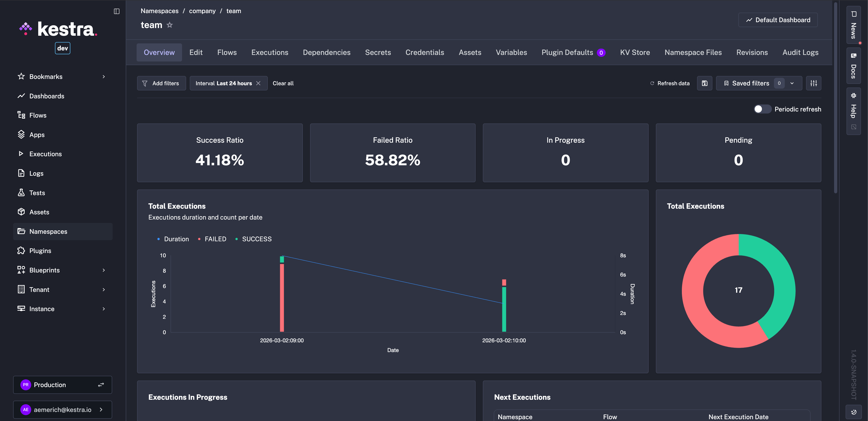Open the News panel icon
This screenshot has height=421, width=868.
point(854,14)
